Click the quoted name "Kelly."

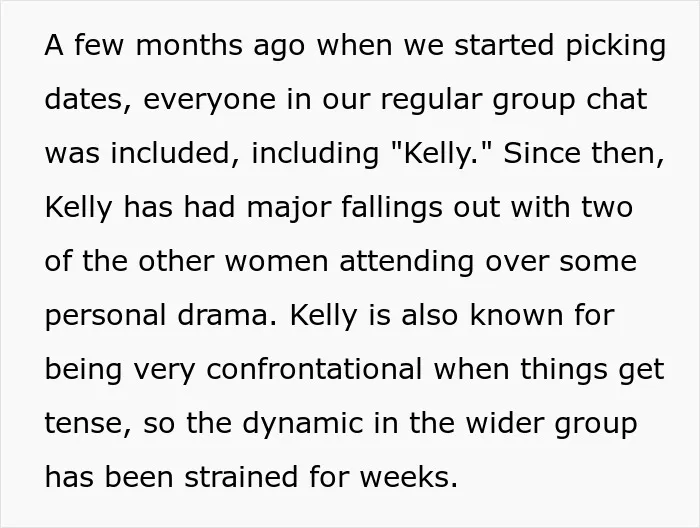[441, 154]
